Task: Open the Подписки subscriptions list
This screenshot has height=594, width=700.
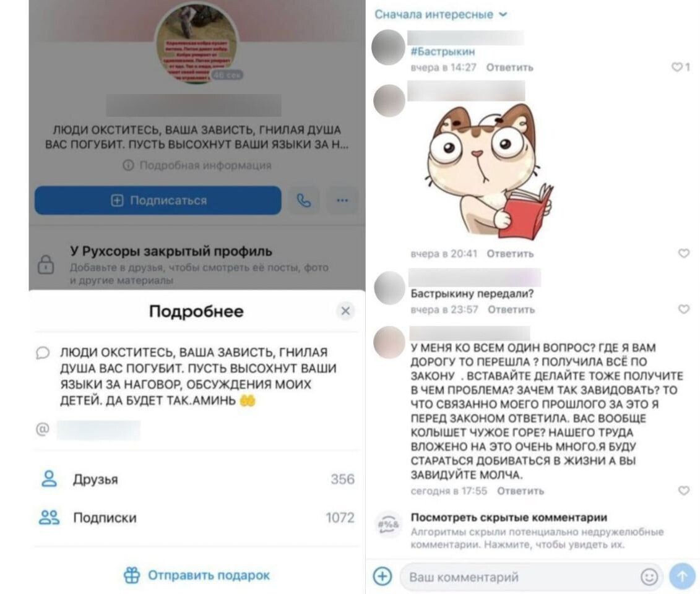Action: pos(197,518)
